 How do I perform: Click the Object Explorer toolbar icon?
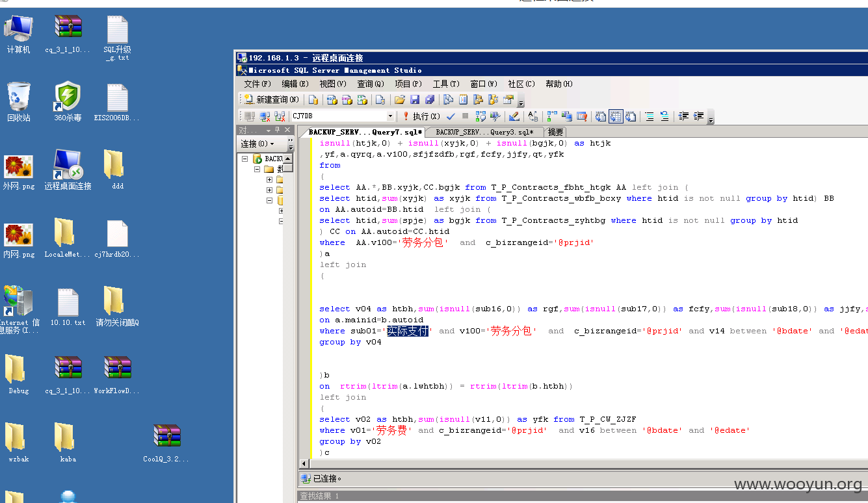[x=478, y=99]
